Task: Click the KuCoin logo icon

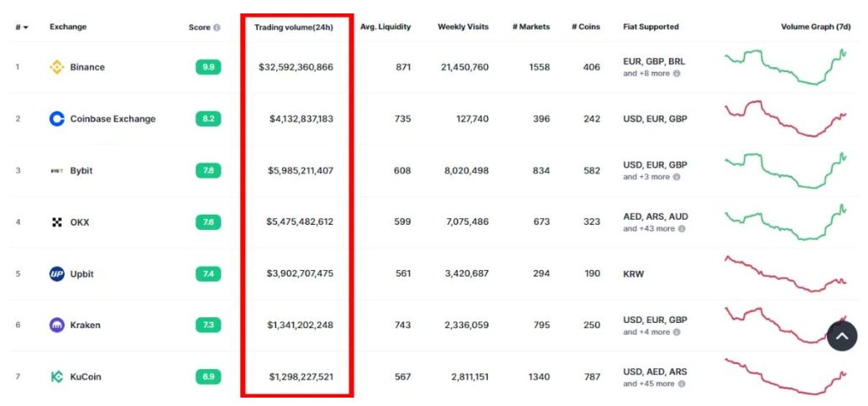Action: point(57,377)
